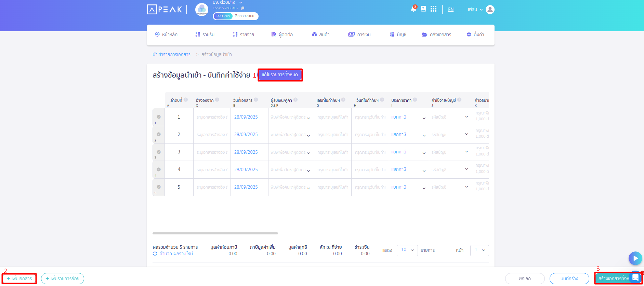Open the apps grid icon
Screen dimensions: 644x286
point(433,9)
